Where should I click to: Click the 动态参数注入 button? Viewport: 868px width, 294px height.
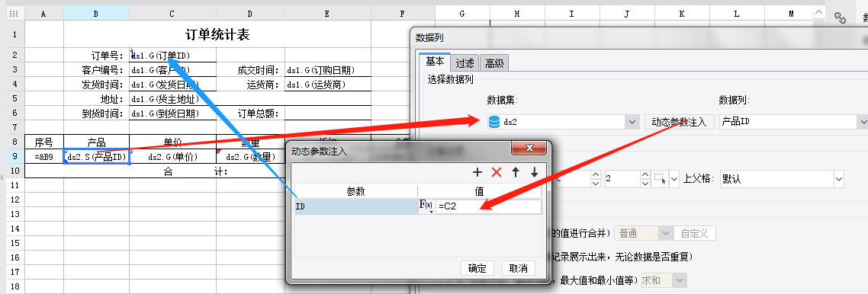tap(680, 122)
